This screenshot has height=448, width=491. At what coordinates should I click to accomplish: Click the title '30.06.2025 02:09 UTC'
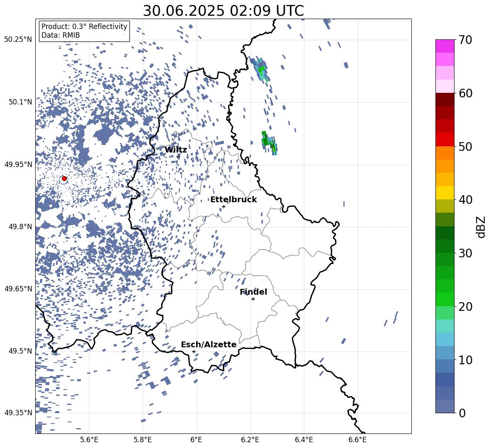click(223, 11)
